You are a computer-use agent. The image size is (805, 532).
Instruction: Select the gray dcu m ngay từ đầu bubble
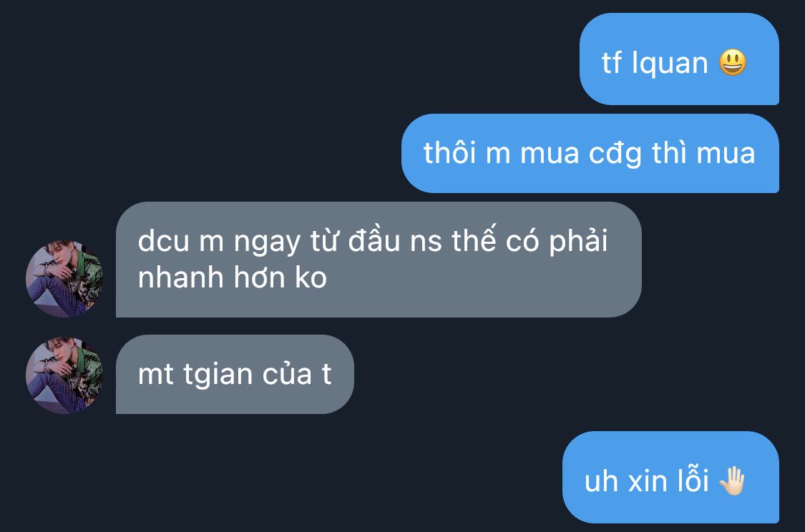coord(379,260)
